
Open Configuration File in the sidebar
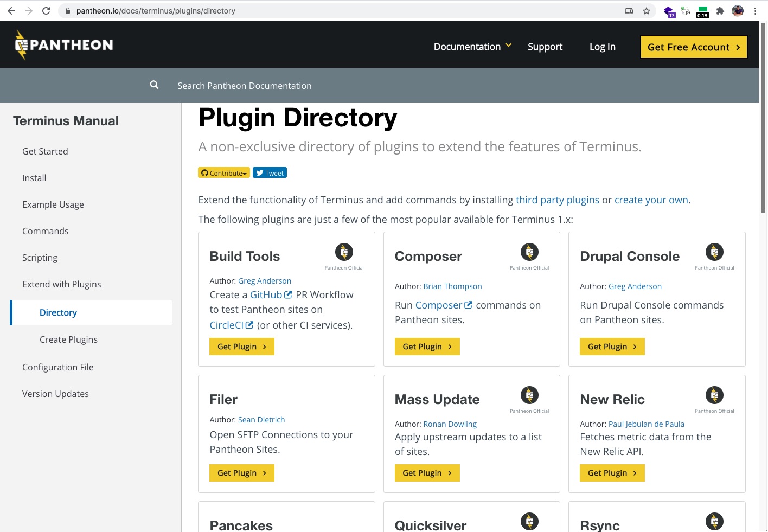click(x=58, y=367)
